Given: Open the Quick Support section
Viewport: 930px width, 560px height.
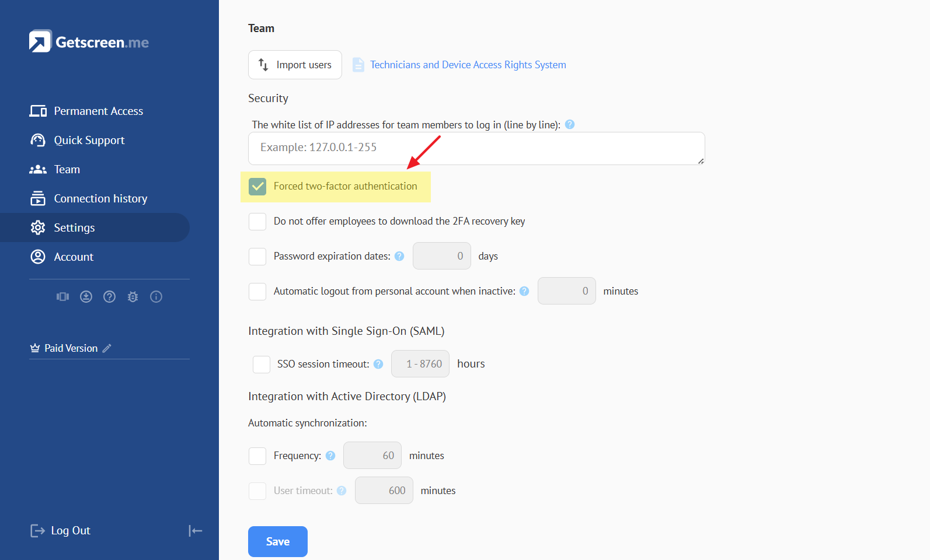Looking at the screenshot, I should tap(89, 140).
